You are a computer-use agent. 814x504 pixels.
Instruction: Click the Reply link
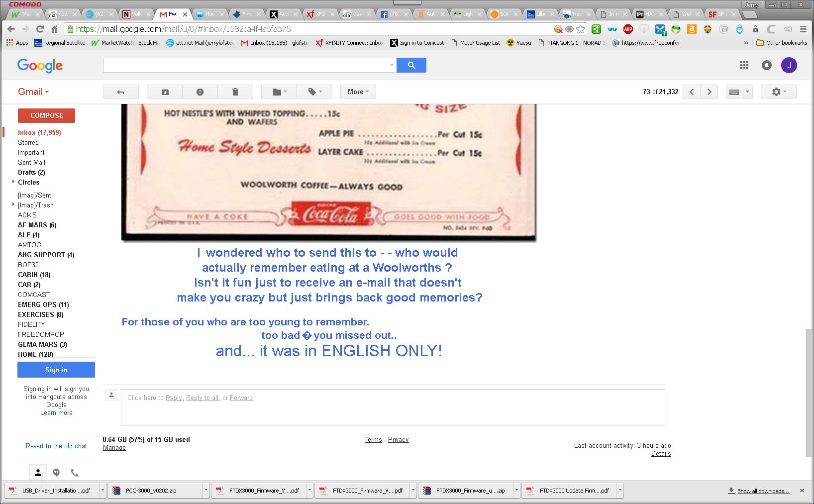(x=174, y=398)
